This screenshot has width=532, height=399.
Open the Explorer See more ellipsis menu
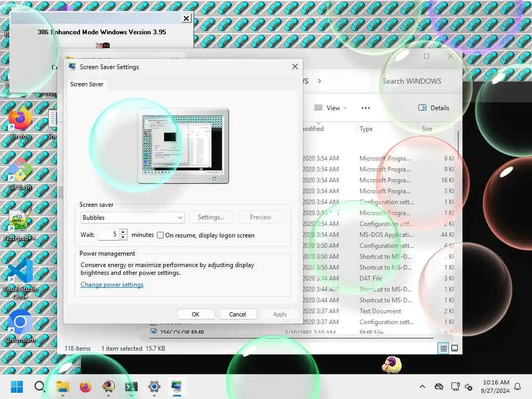click(365, 108)
